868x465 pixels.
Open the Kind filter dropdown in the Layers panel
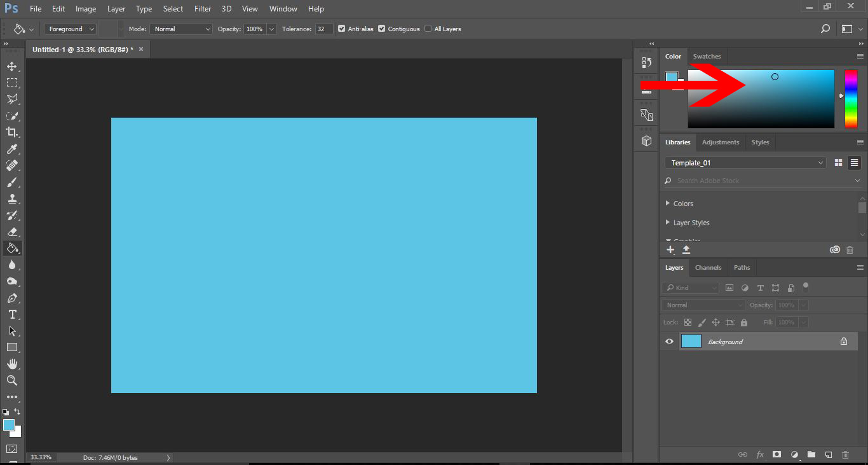tap(691, 288)
